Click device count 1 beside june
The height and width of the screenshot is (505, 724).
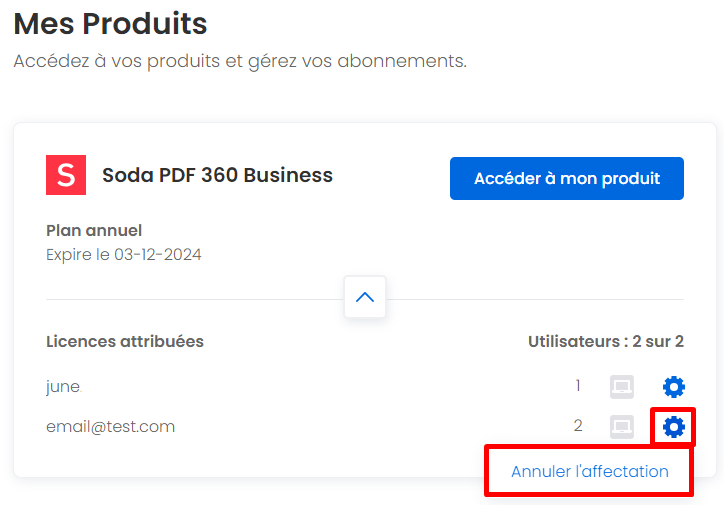coord(578,386)
